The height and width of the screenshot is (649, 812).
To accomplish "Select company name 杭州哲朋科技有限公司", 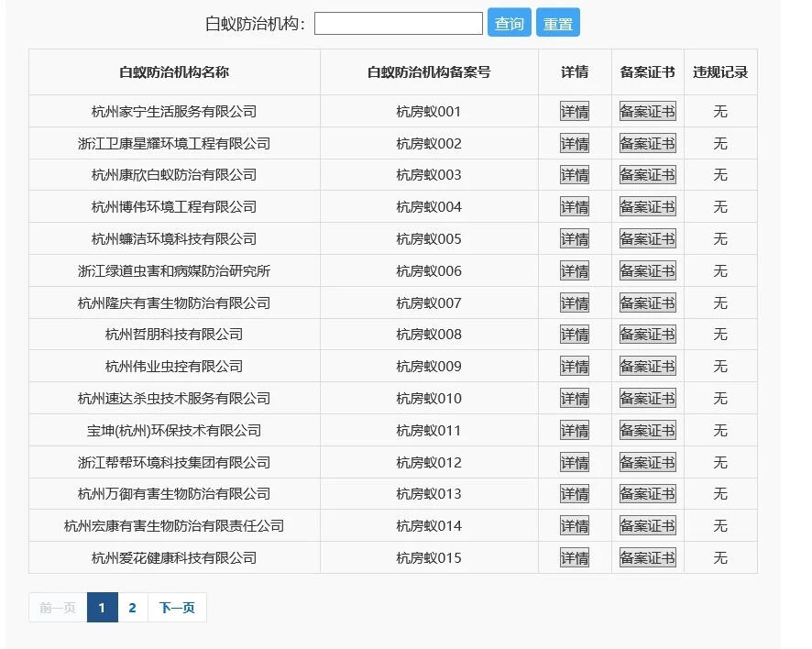I will point(174,335).
